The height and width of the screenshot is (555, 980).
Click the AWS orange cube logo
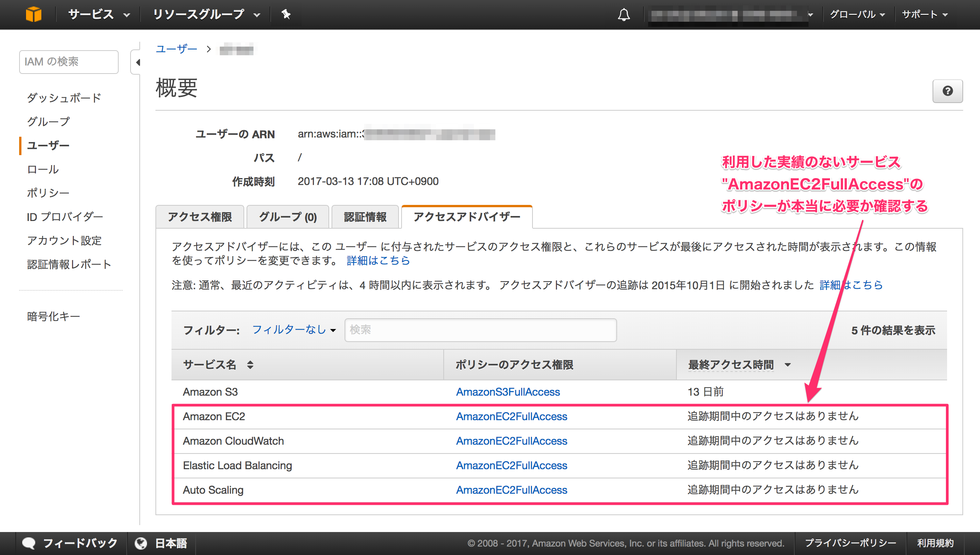34,15
